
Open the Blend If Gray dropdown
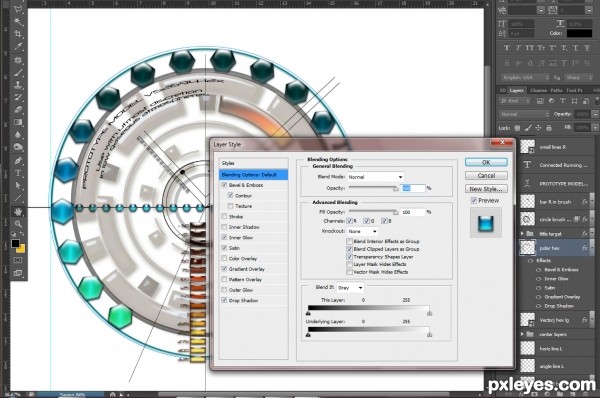click(x=350, y=287)
